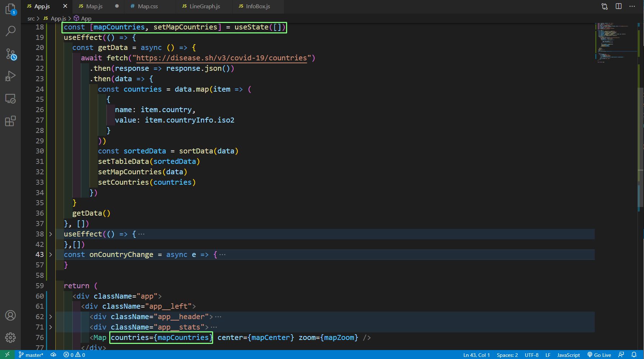Switch to the App.js tab
Image resolution: width=644 pixels, height=359 pixels.
coord(42,6)
